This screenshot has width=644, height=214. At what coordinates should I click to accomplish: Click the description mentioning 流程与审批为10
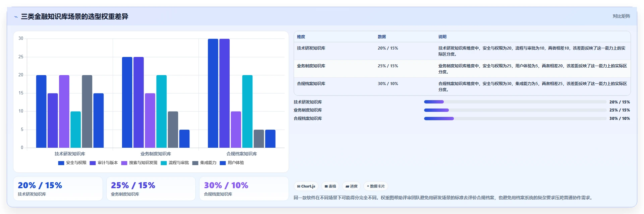pyautogui.click(x=532, y=51)
